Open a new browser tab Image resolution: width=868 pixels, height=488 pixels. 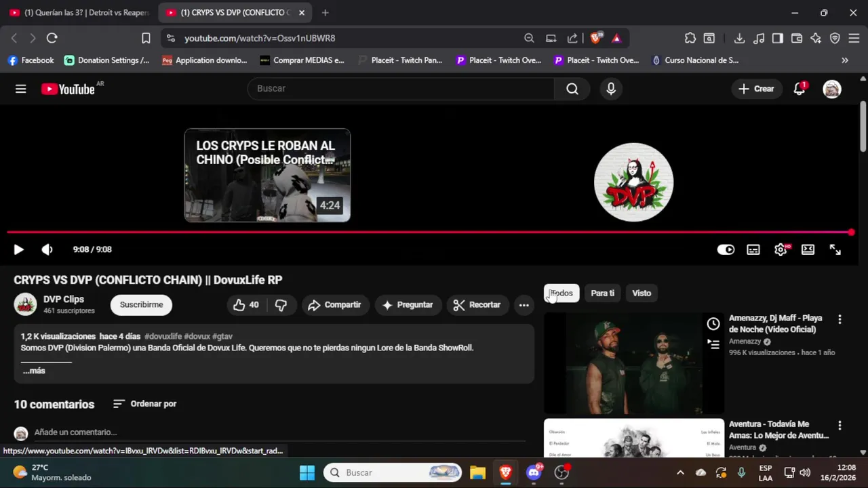coord(325,13)
